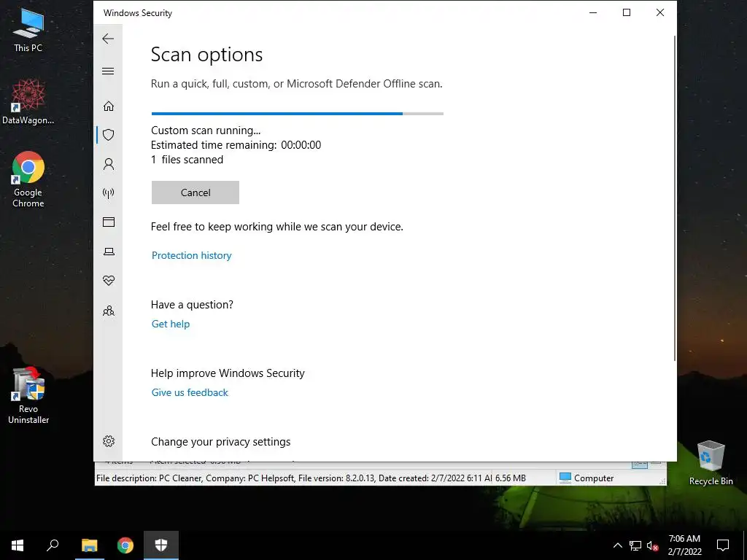Maximize the Windows Security window

[627, 12]
